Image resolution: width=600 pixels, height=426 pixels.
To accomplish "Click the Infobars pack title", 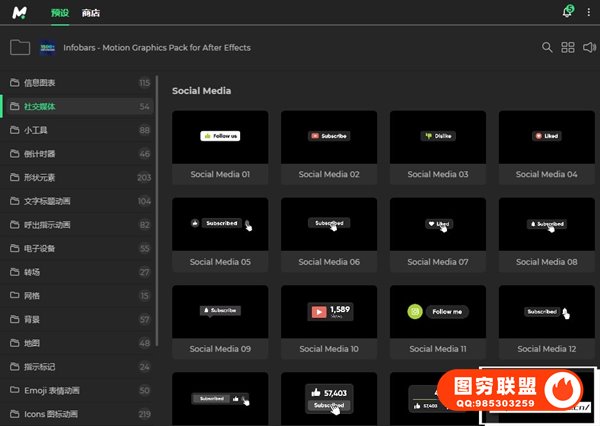I will [x=156, y=47].
